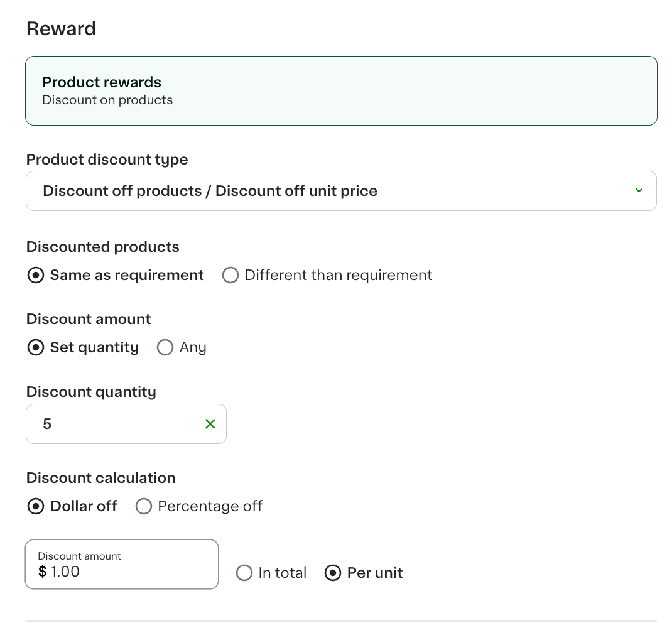This screenshot has height=623, width=672.
Task: Expand the discount type selector showing 'Discount off products'
Action: 341,190
